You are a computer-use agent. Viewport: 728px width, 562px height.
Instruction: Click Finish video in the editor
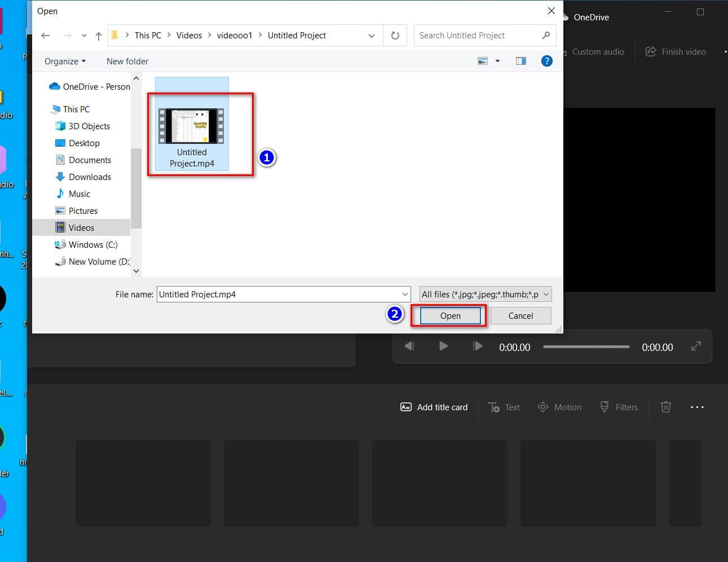(676, 52)
